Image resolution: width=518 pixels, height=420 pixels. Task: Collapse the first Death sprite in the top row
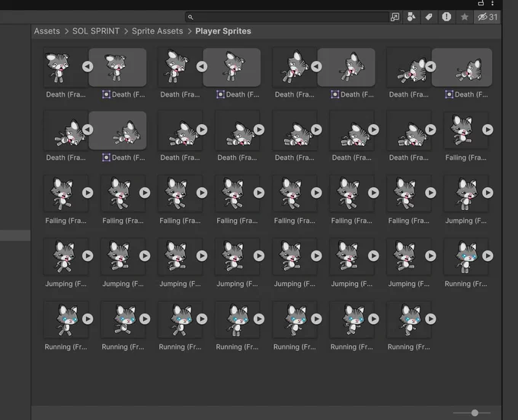[x=88, y=67]
